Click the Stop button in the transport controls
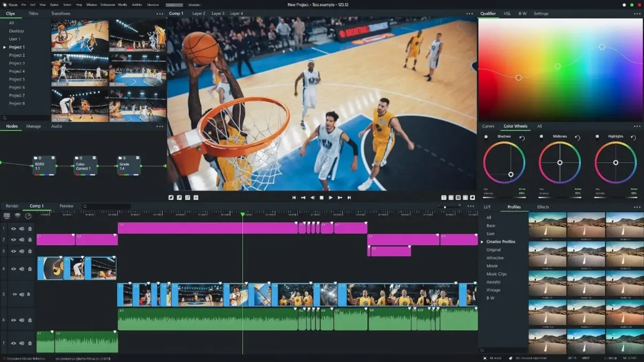 click(322, 197)
